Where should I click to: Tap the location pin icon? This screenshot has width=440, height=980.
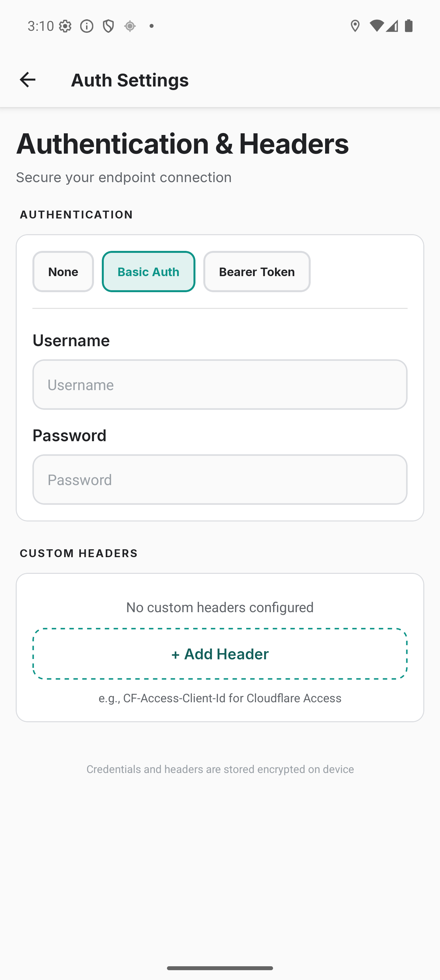(x=355, y=26)
